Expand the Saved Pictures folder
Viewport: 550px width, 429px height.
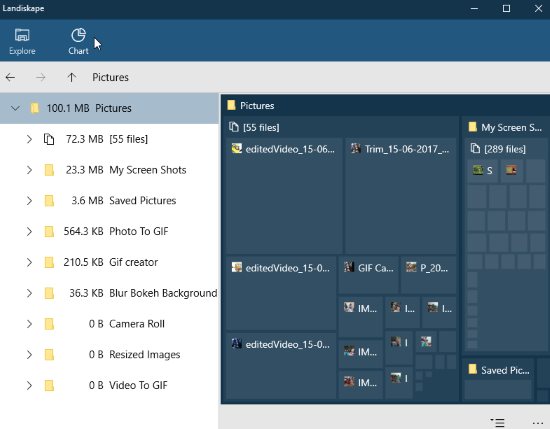(x=29, y=201)
